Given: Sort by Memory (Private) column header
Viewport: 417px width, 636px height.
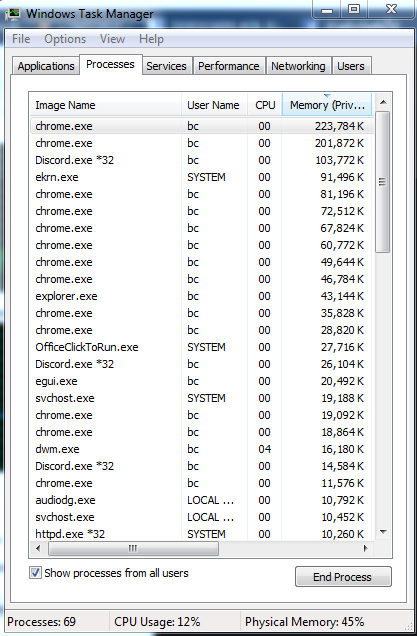Looking at the screenshot, I should [x=327, y=105].
